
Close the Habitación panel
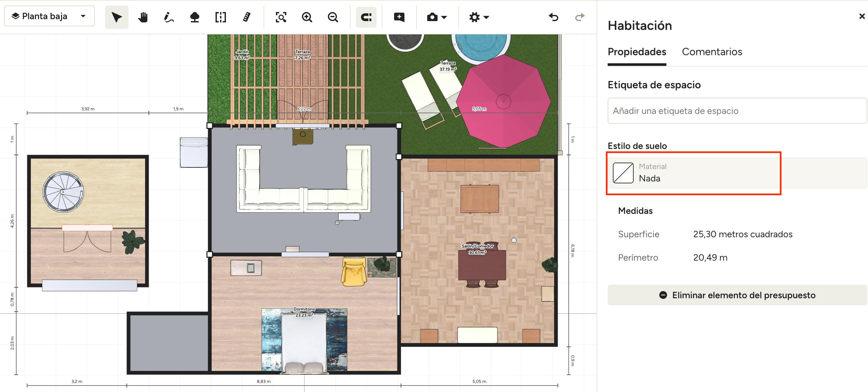pyautogui.click(x=862, y=16)
